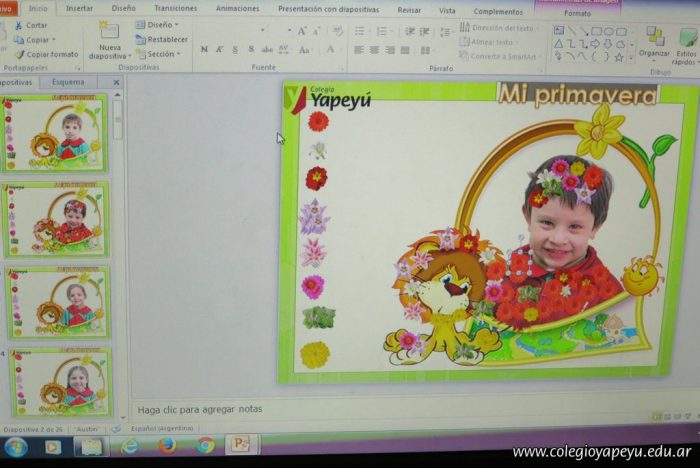Screen dimensions: 700x468
Task: Select the star shape in shapes gallery
Action: click(618, 57)
